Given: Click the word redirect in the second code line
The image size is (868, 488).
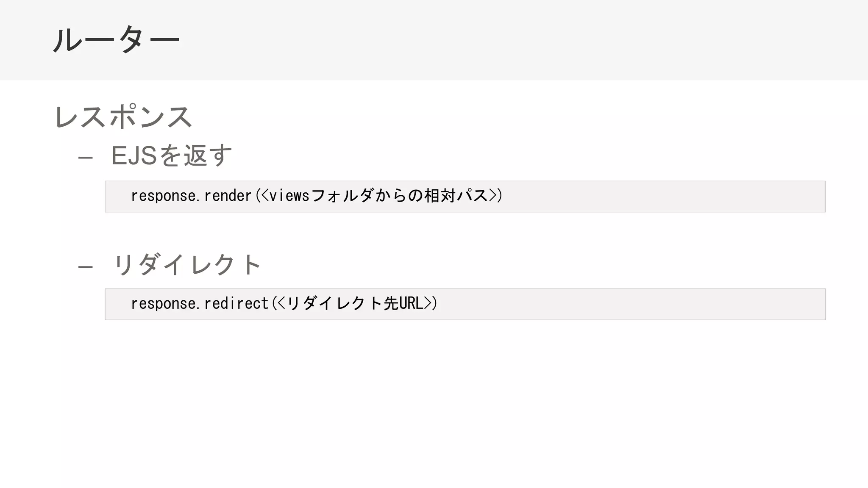Looking at the screenshot, I should tap(236, 303).
